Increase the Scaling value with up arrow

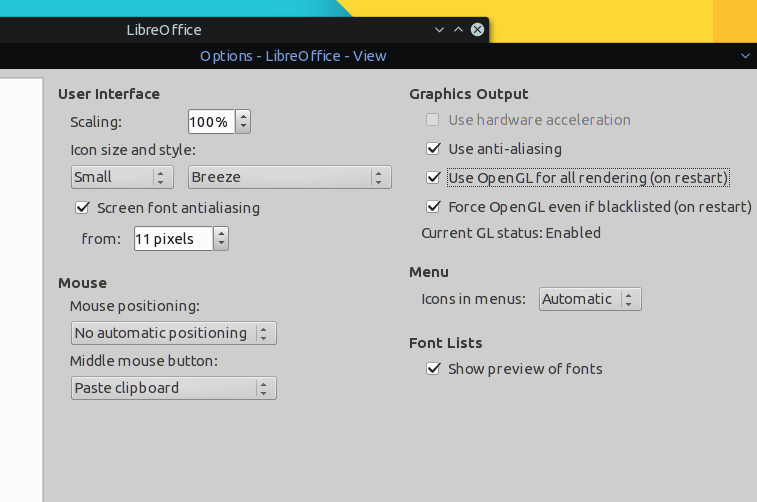243,116
